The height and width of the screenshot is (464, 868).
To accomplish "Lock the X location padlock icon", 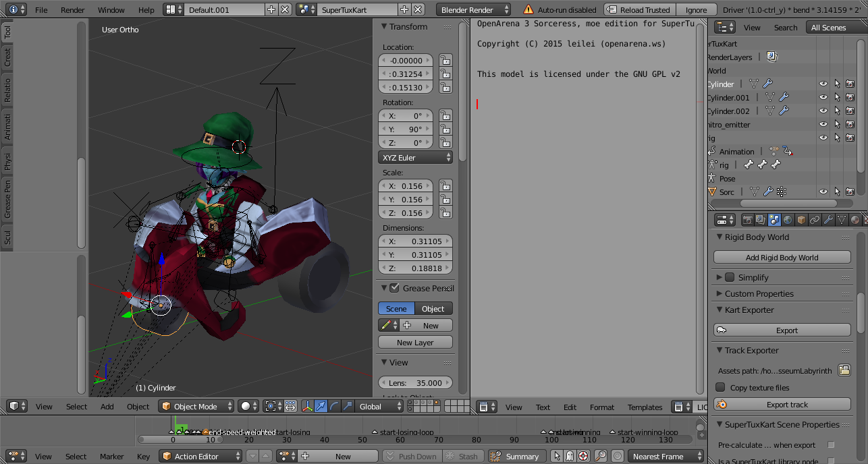I will tap(445, 61).
